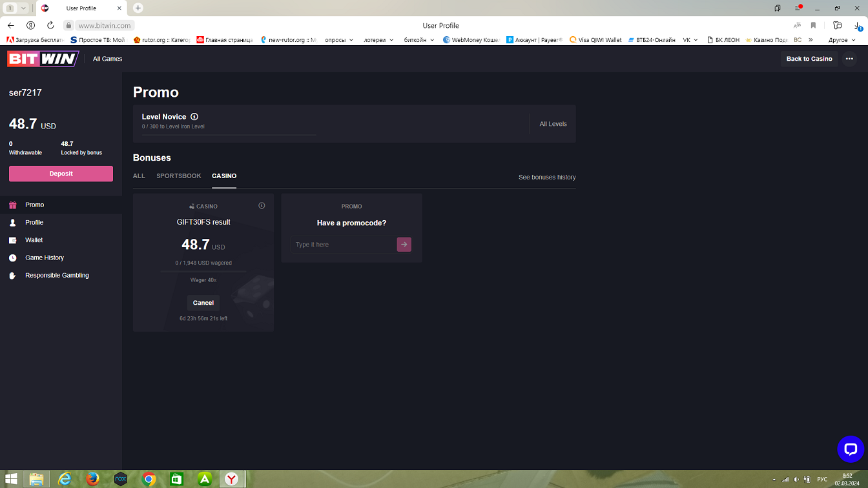Submit promocode with arrow button
The image size is (868, 488).
click(x=404, y=245)
